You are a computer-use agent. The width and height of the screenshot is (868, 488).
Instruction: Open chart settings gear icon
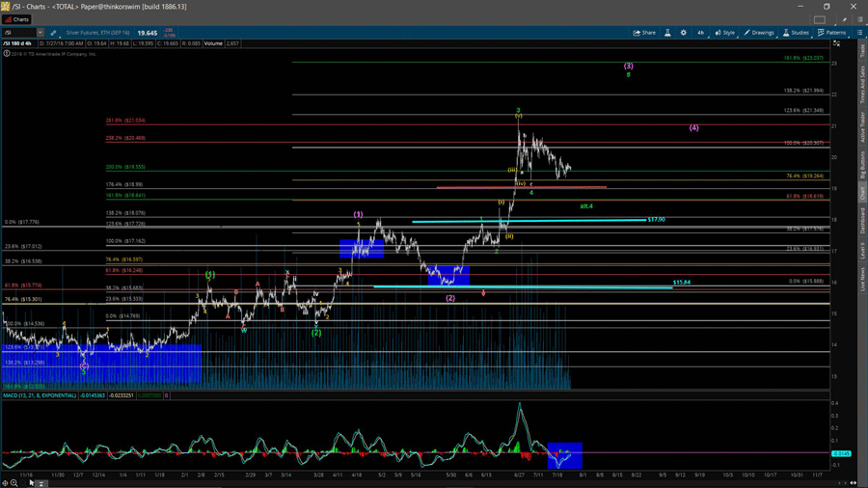pos(684,33)
